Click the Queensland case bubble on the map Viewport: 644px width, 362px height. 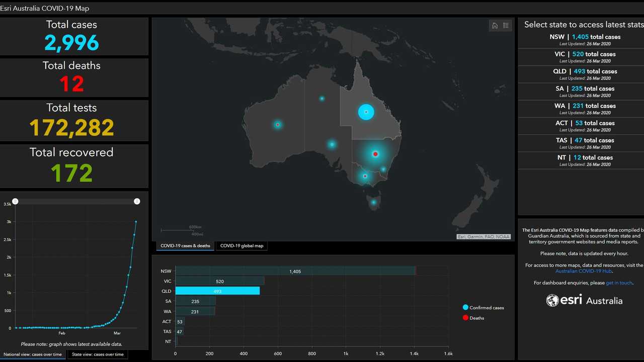tap(366, 112)
